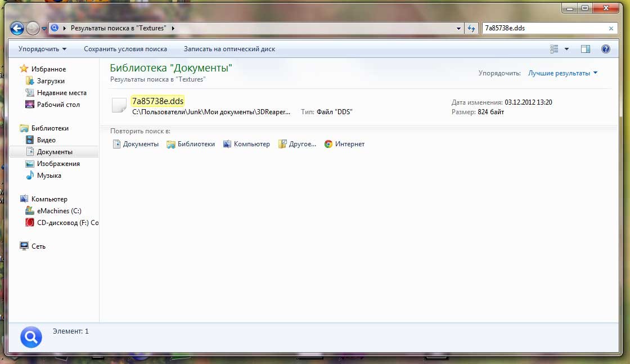Go back with the blue Back arrow
The width and height of the screenshot is (630, 364).
point(17,29)
